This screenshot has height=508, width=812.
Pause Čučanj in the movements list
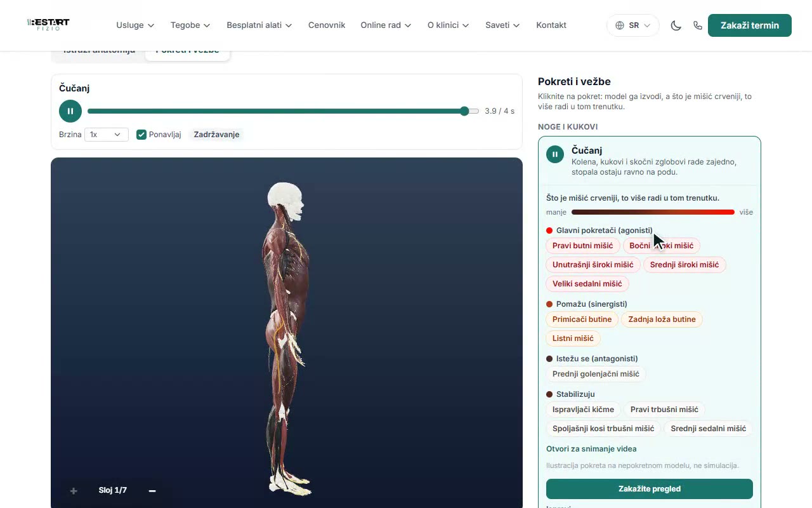[555, 154]
